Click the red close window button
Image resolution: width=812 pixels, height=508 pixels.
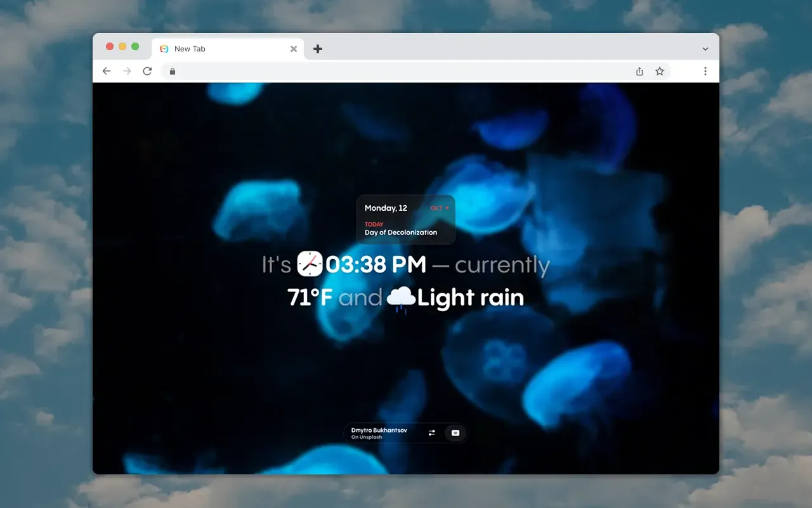click(110, 46)
